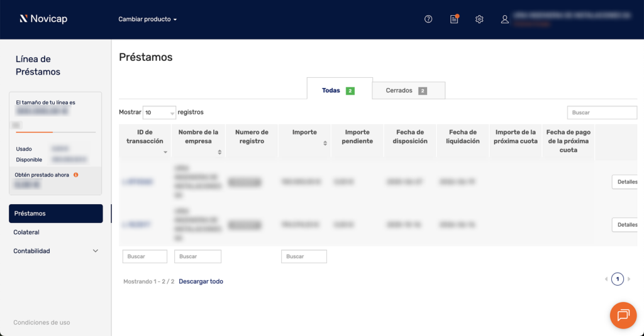Open the orange chat support bubble
644x336 pixels.
[623, 315]
